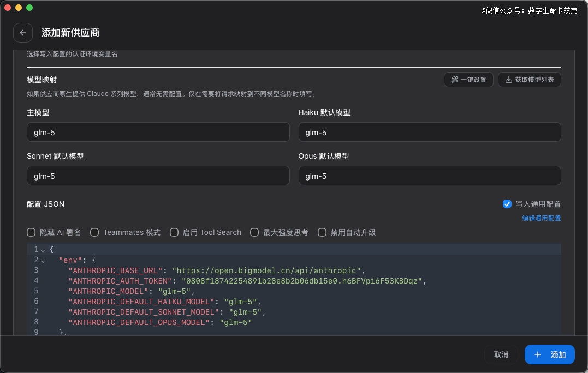Select the Sonnet 默认模型 input box
This screenshot has height=373, width=588.
(x=158, y=176)
